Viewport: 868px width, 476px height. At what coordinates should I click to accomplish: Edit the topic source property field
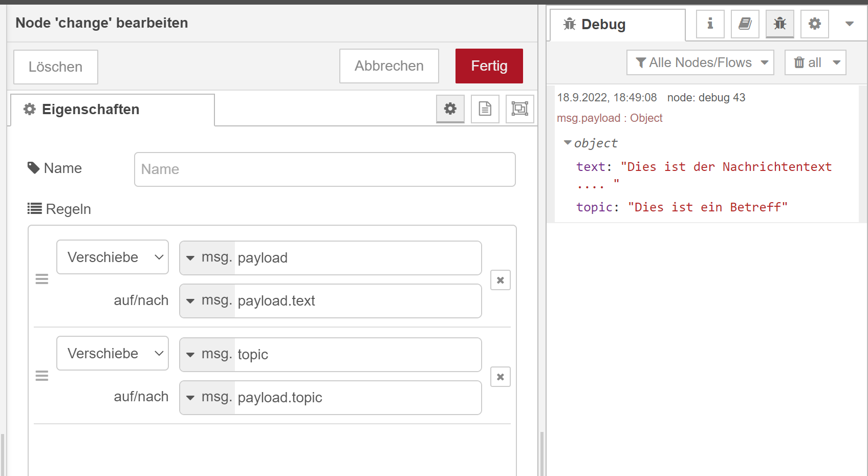tap(358, 354)
